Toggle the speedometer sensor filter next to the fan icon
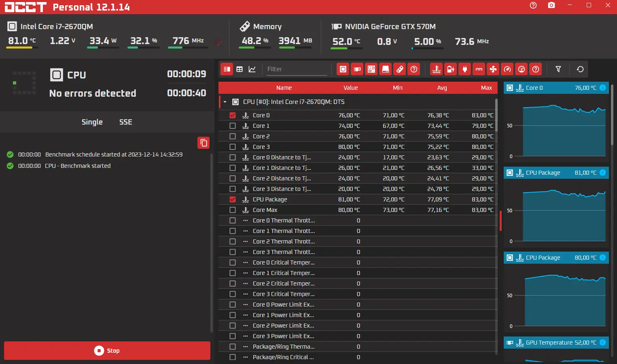617x364 pixels. click(507, 69)
